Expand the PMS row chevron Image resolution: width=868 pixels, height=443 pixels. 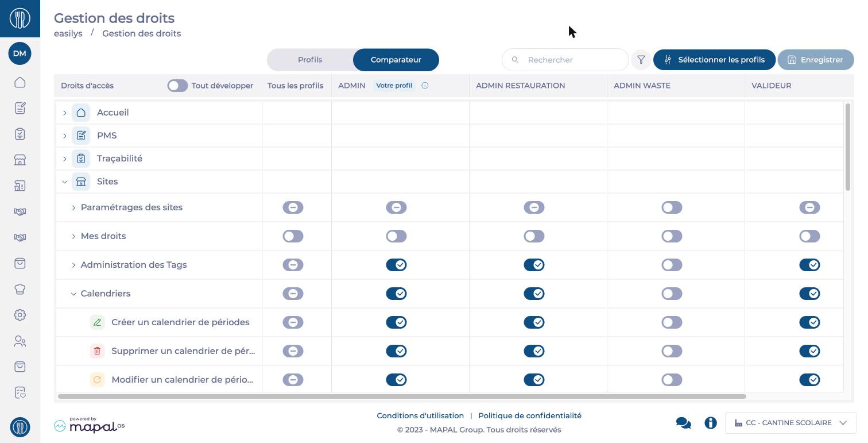pyautogui.click(x=65, y=136)
